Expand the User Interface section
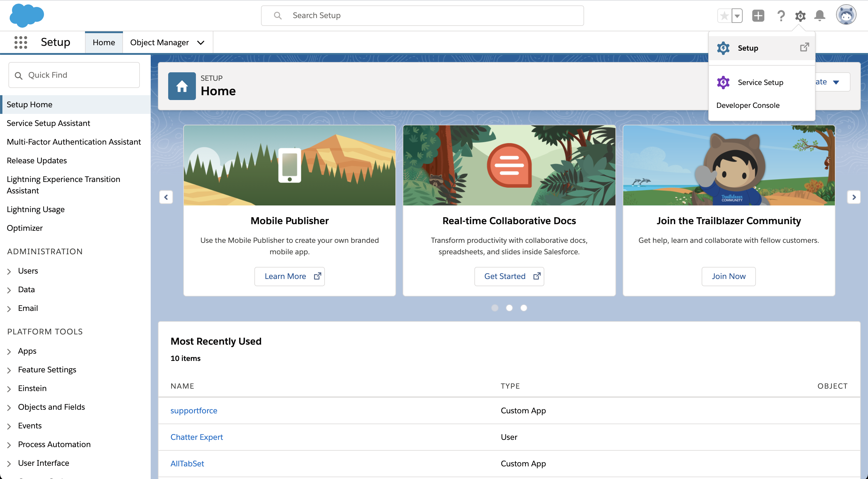The image size is (868, 479). 9,464
